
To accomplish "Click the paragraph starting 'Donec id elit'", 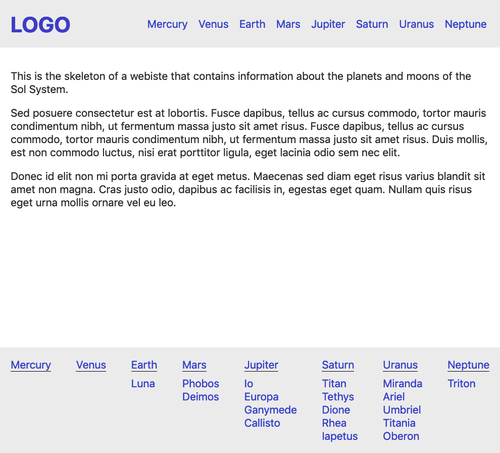I will (248, 189).
